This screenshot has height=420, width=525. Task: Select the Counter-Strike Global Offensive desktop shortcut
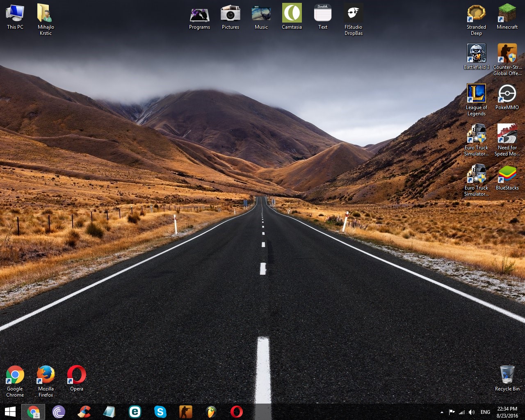click(507, 59)
